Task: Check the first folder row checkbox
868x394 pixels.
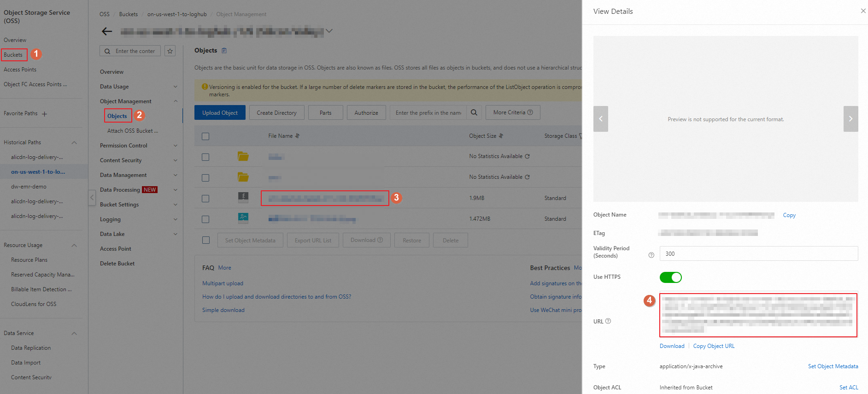Action: tap(205, 157)
